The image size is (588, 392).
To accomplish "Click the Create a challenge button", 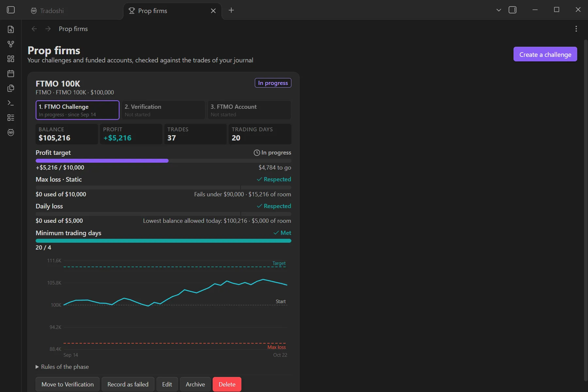I will click(x=545, y=54).
